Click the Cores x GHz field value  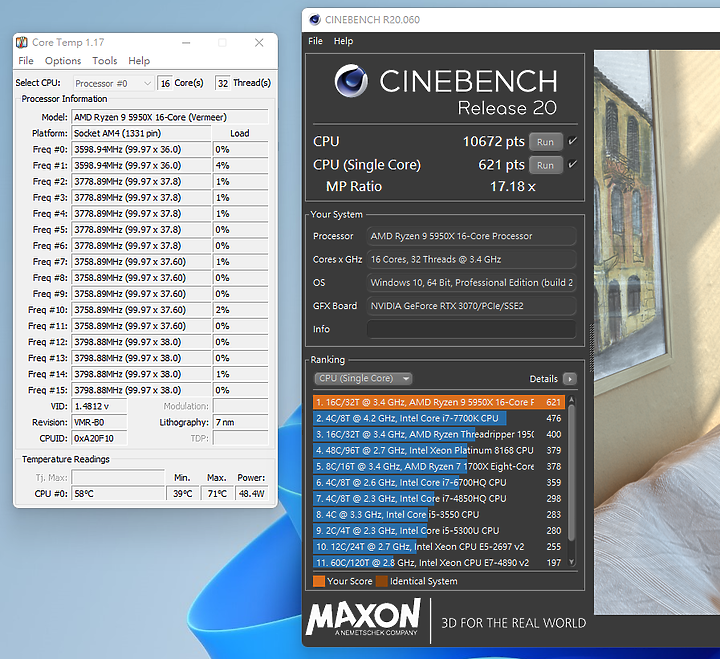(471, 259)
